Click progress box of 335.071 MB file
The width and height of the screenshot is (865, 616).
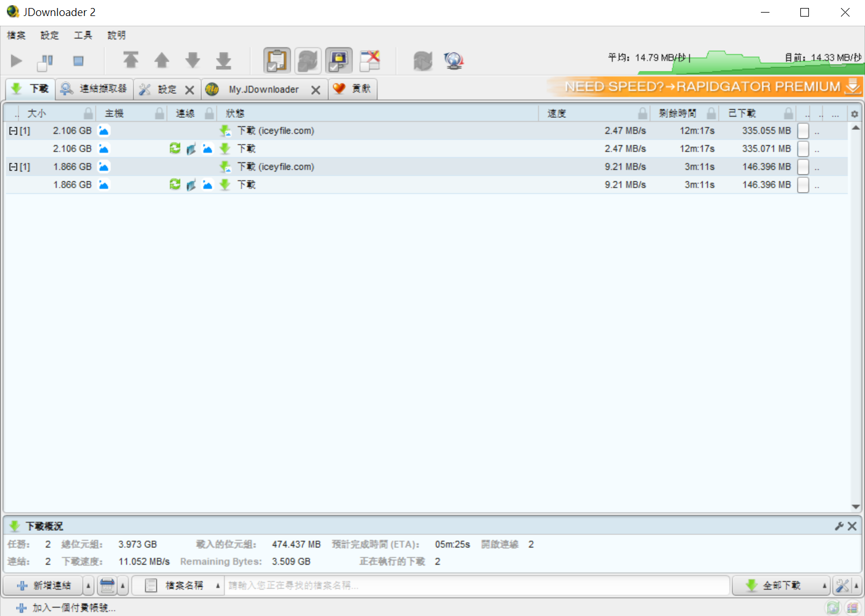tap(803, 149)
